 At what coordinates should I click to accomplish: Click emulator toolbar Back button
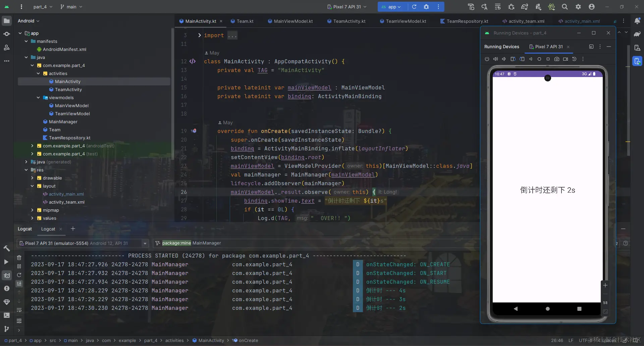531,59
